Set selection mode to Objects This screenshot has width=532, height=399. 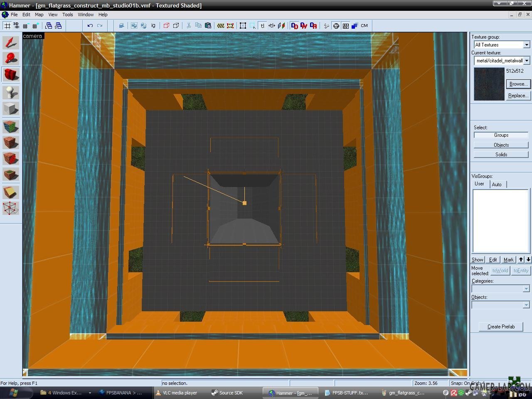[501, 145]
